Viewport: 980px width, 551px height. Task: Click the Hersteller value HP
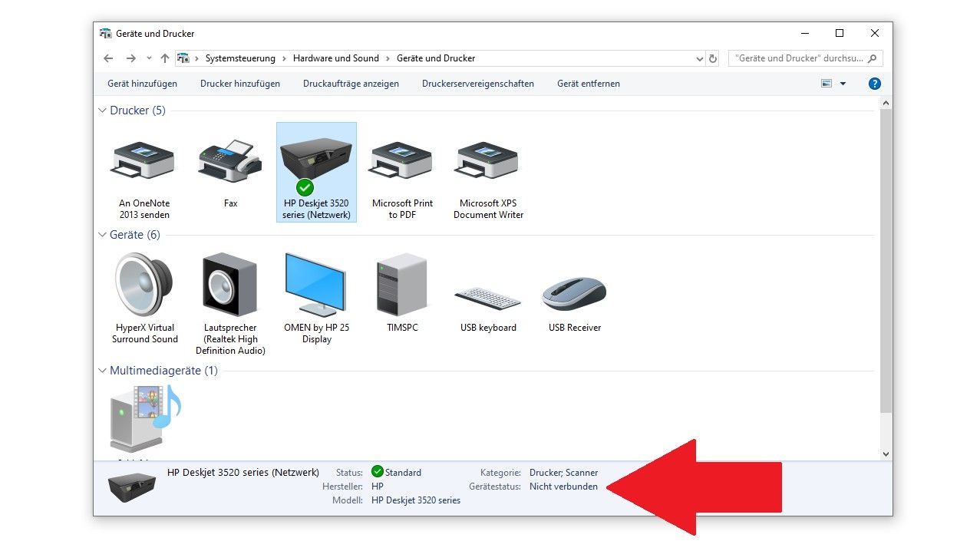coord(378,487)
